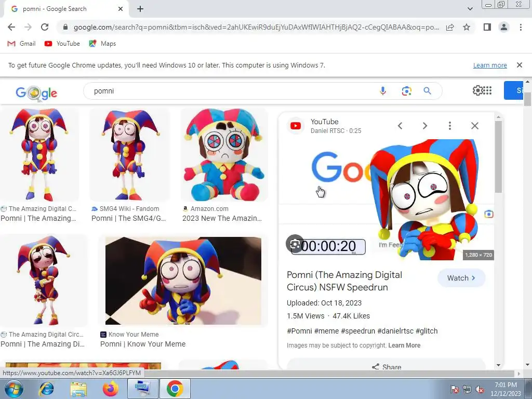The width and height of the screenshot is (532, 399).
Task: Open Maps bookmark
Action: pyautogui.click(x=102, y=44)
